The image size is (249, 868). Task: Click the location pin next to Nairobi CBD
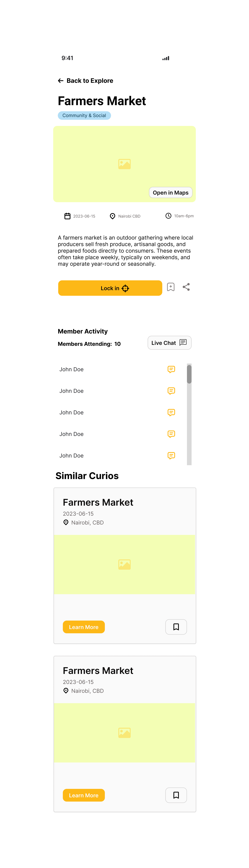[x=113, y=216]
